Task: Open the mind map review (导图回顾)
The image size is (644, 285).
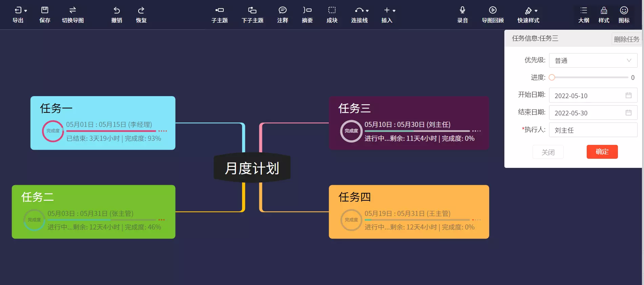Action: (492, 10)
